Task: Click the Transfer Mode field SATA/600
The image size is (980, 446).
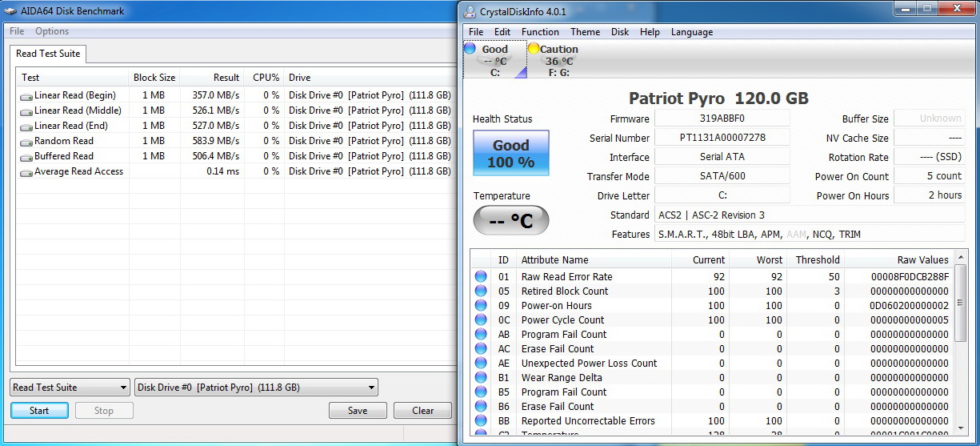Action: [x=722, y=176]
